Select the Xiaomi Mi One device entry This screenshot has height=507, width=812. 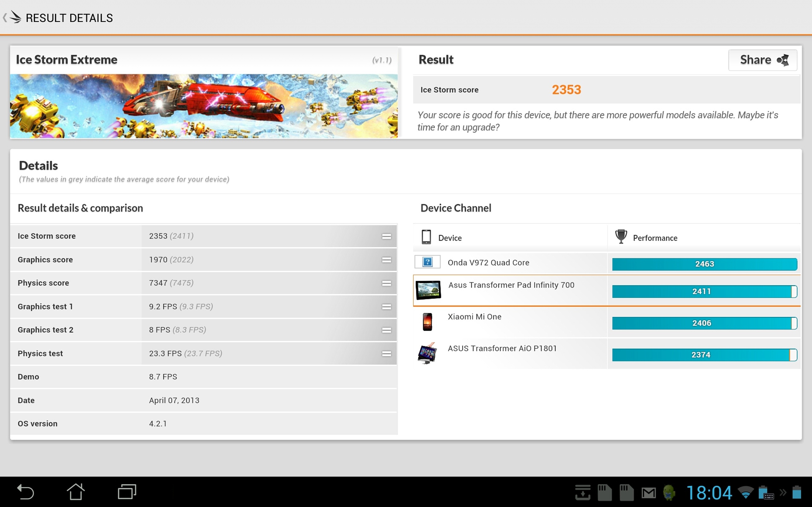coord(474,317)
